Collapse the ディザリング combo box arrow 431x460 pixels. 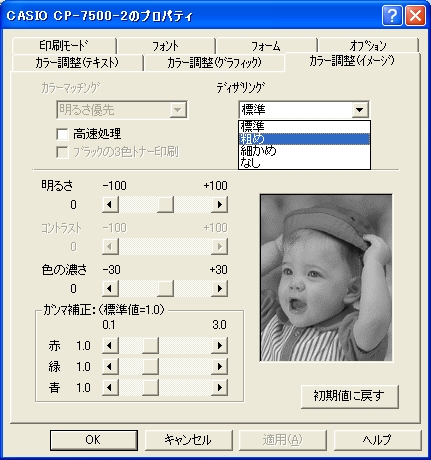[x=359, y=110]
